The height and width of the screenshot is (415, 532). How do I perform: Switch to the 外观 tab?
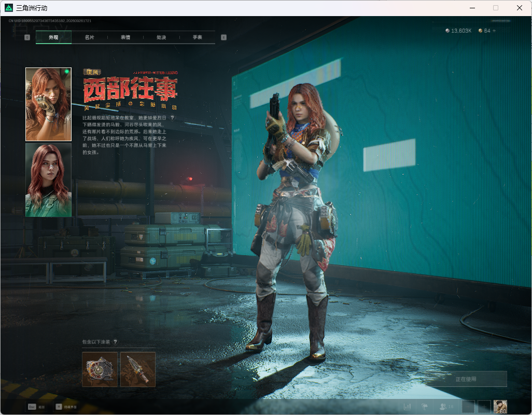[53, 37]
